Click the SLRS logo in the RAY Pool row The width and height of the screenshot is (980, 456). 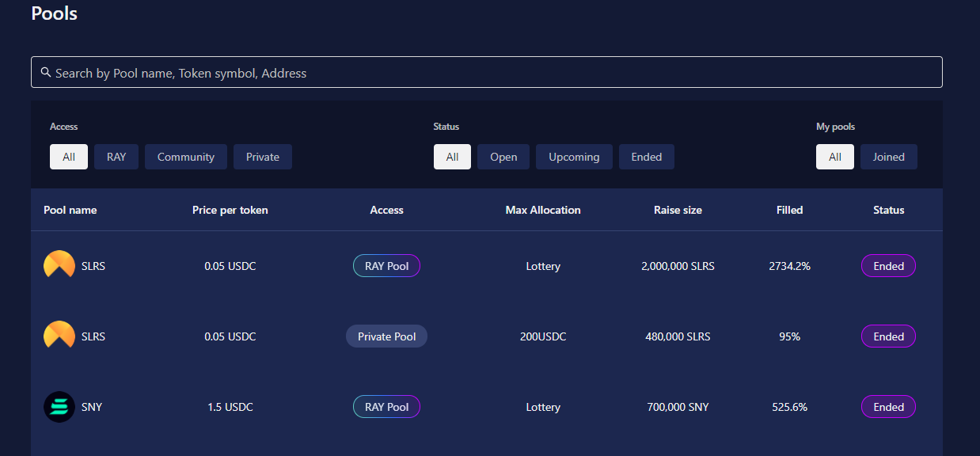[59, 266]
